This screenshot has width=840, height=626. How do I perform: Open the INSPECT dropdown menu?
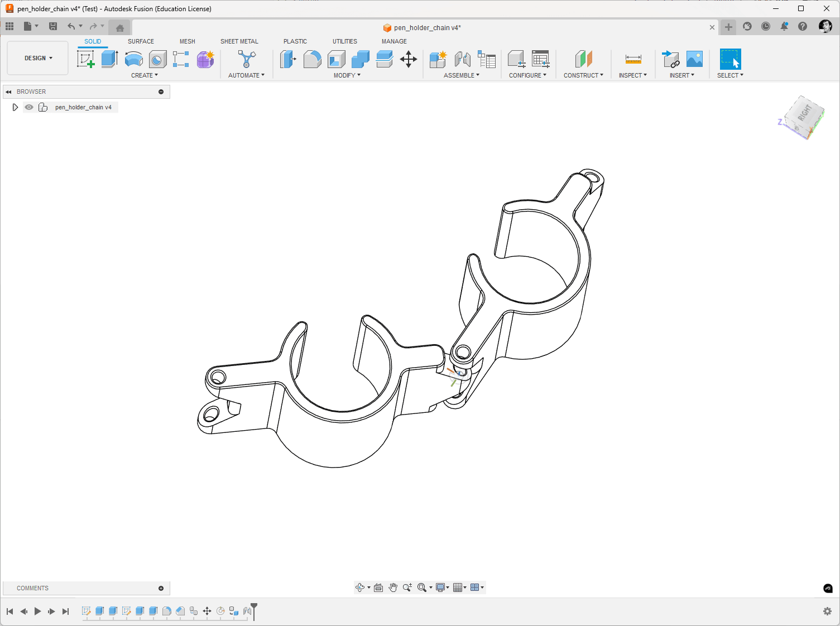tap(633, 75)
